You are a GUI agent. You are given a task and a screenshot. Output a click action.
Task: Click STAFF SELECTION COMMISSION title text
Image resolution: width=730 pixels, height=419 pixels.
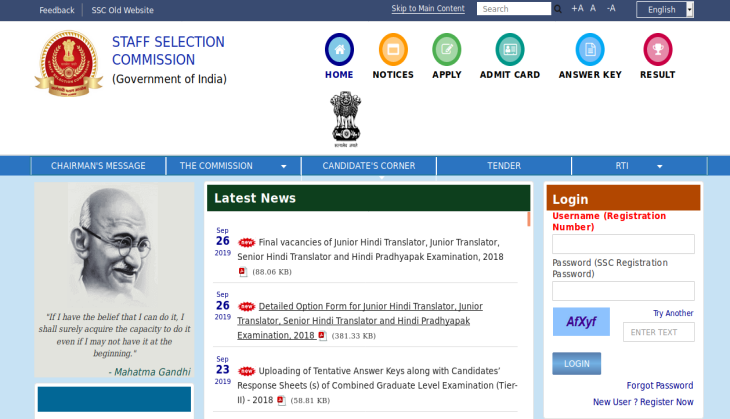[x=168, y=51]
